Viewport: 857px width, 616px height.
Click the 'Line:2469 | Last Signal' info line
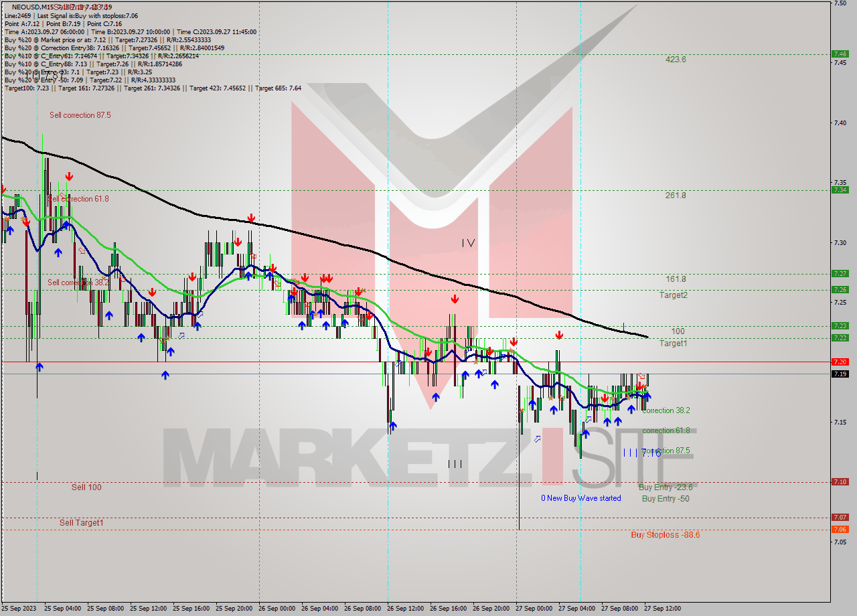tap(71, 15)
